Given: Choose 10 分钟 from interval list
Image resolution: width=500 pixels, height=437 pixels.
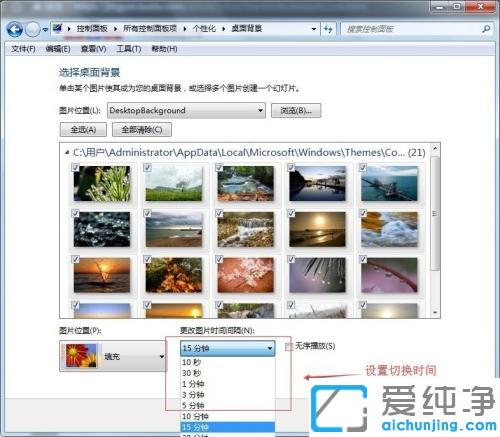Looking at the screenshot, I should 228,416.
